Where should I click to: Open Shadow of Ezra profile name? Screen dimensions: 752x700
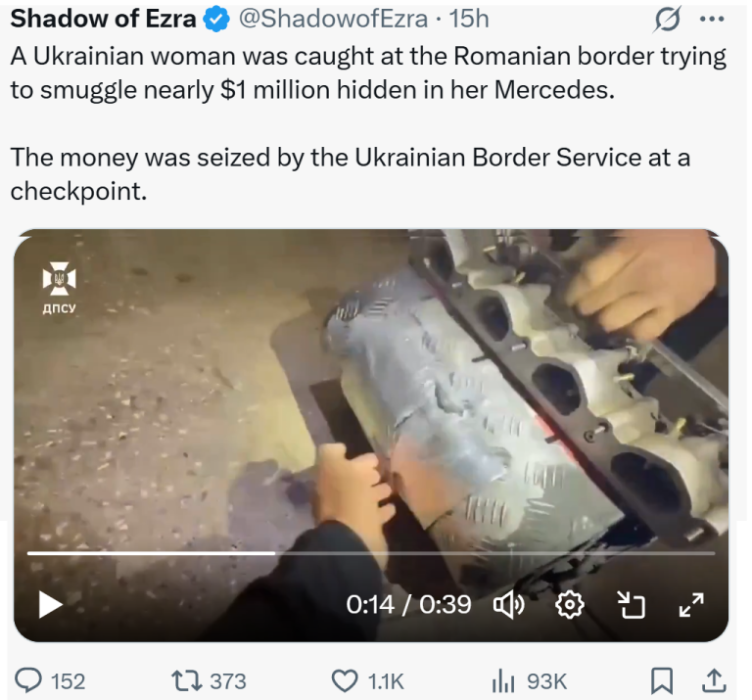click(x=103, y=20)
